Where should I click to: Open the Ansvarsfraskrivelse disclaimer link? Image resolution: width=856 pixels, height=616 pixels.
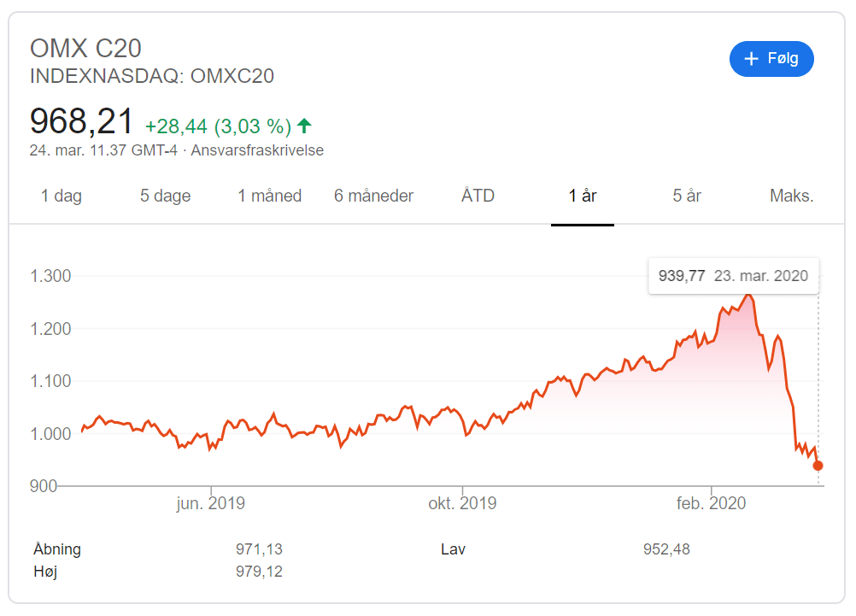pos(257,150)
